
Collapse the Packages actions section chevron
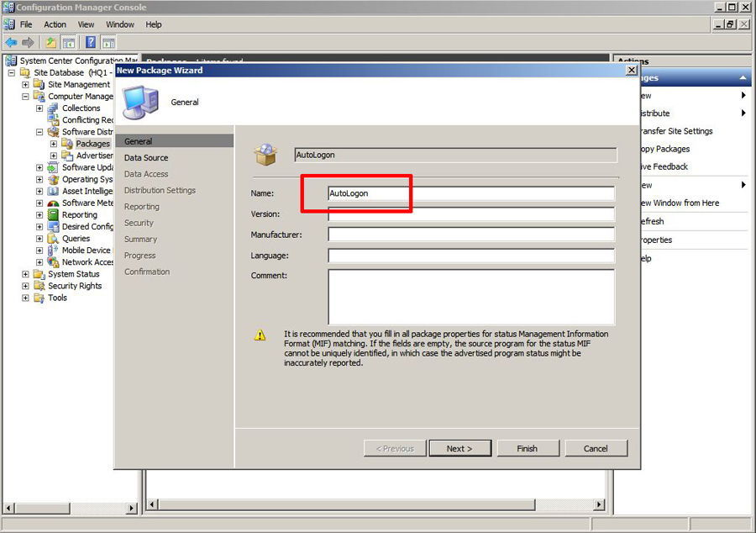[743, 77]
